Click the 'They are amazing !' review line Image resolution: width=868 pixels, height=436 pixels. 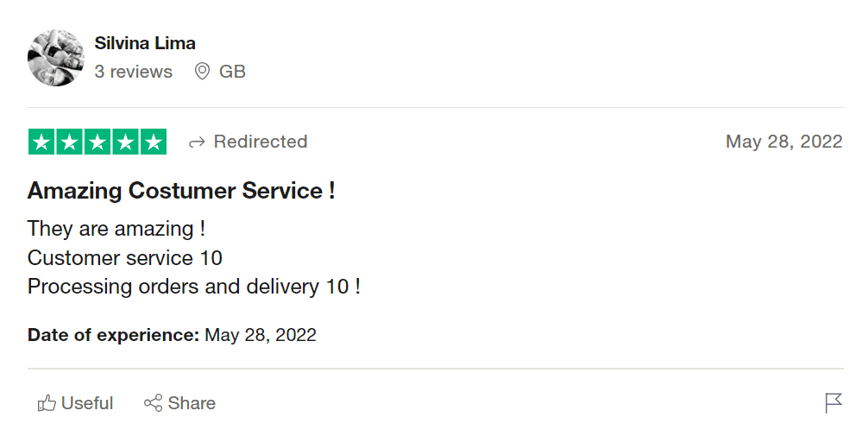[x=116, y=229]
